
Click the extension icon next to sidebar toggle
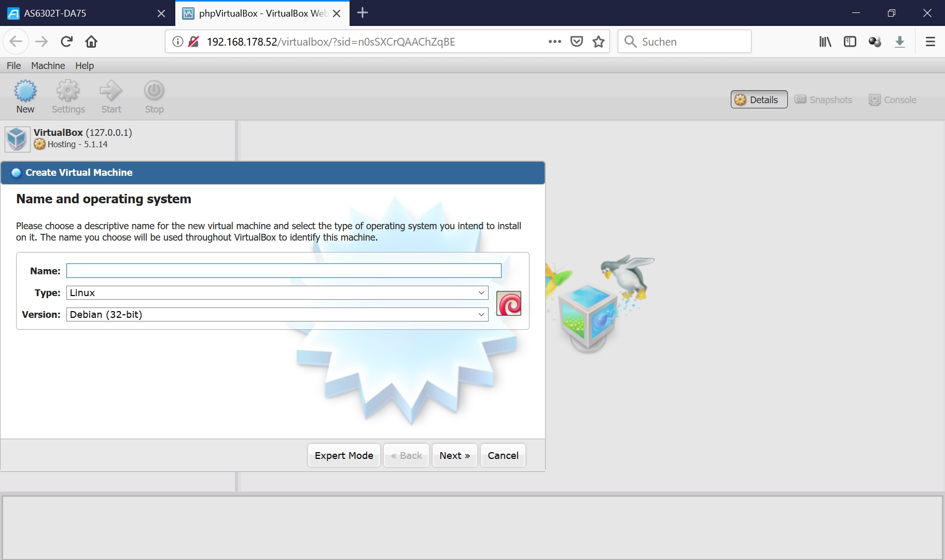(875, 41)
